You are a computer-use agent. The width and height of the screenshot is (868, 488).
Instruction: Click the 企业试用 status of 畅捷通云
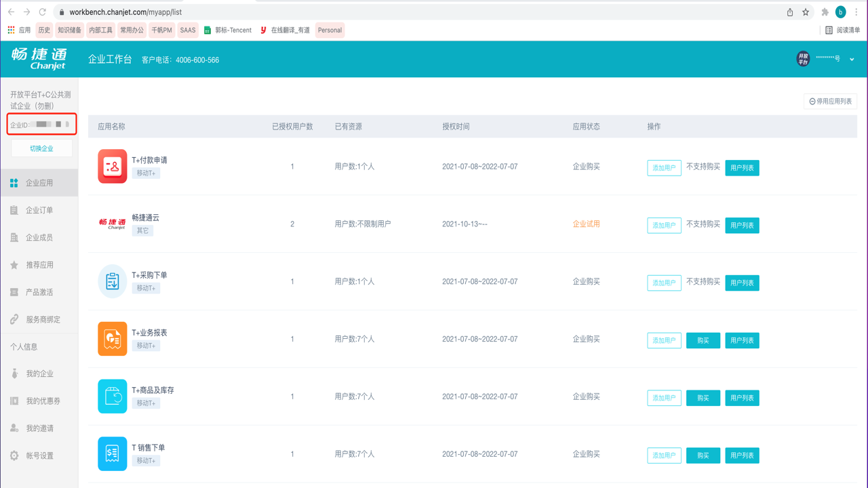pos(586,224)
